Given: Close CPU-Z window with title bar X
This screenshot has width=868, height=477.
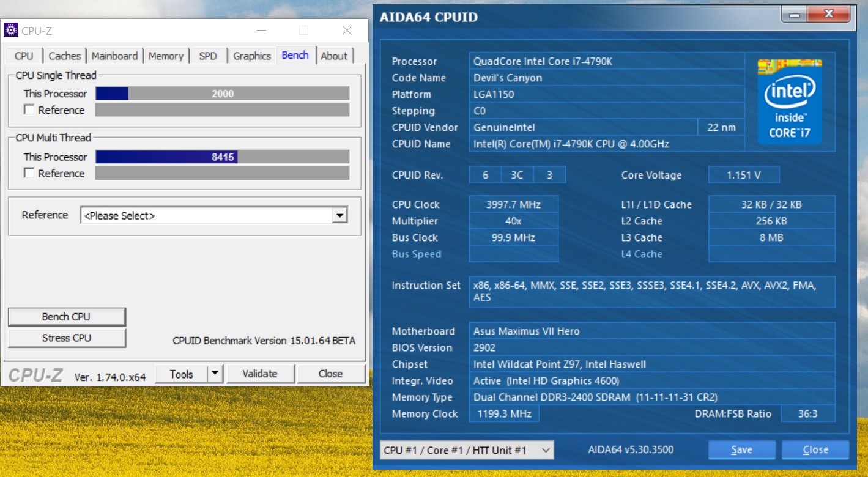Looking at the screenshot, I should (347, 30).
